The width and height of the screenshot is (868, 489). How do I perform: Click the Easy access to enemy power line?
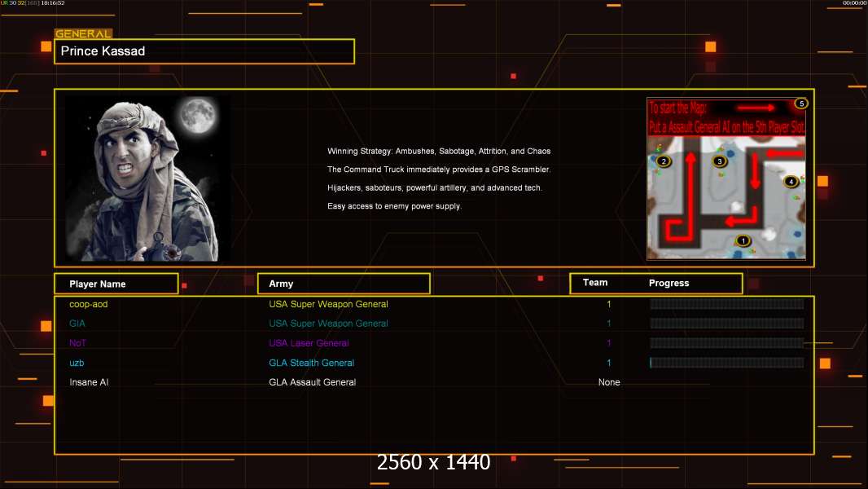click(x=394, y=206)
